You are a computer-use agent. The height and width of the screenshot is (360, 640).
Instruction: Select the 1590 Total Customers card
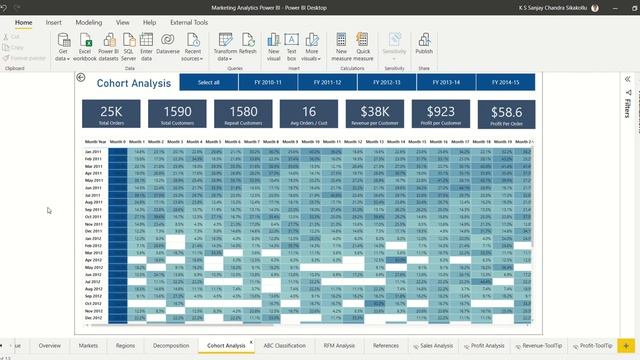click(177, 114)
